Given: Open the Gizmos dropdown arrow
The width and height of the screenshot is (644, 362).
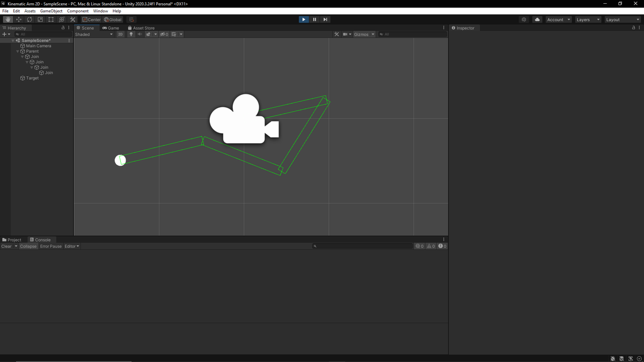Looking at the screenshot, I should 373,34.
